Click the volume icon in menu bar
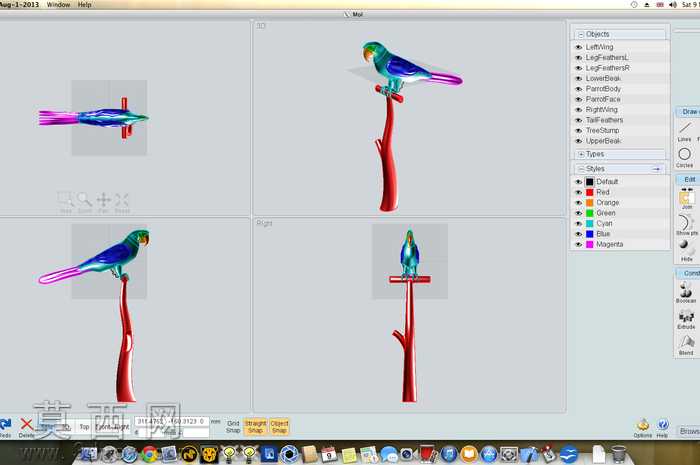This screenshot has width=700, height=465. [x=673, y=4]
